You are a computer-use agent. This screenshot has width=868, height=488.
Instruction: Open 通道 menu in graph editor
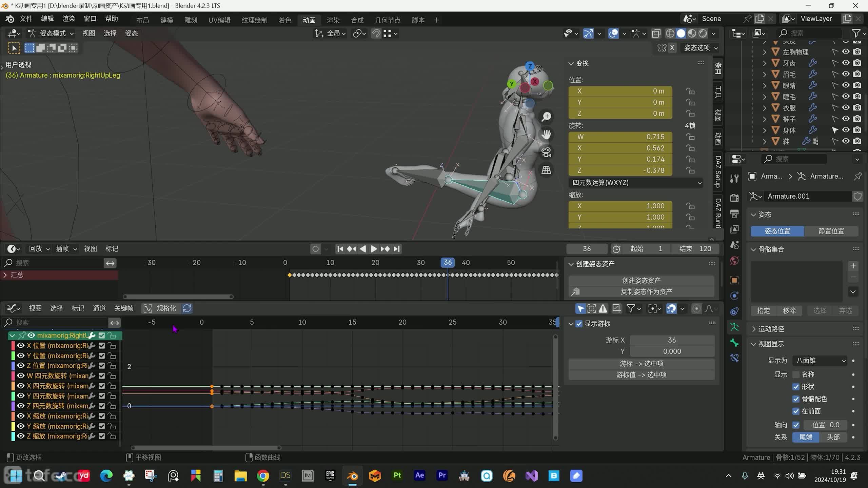point(99,308)
